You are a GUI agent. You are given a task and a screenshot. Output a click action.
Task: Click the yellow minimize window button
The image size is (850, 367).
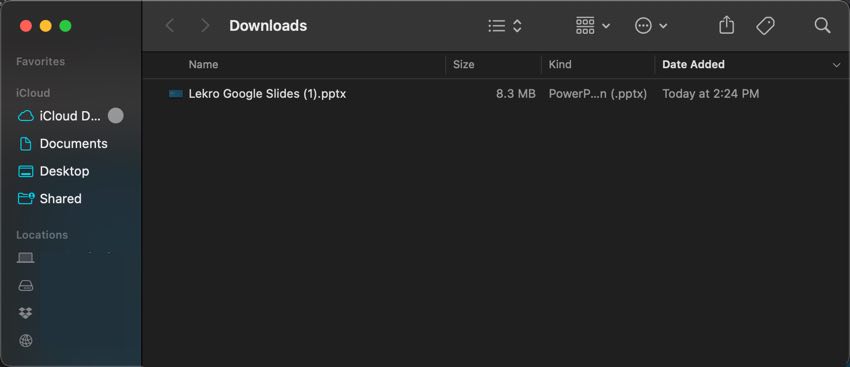46,26
